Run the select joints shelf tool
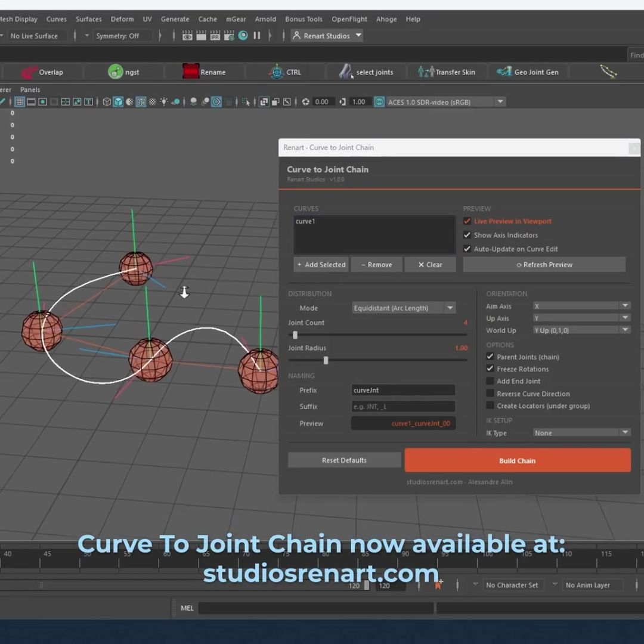Image resolution: width=644 pixels, height=644 pixels. tap(366, 72)
